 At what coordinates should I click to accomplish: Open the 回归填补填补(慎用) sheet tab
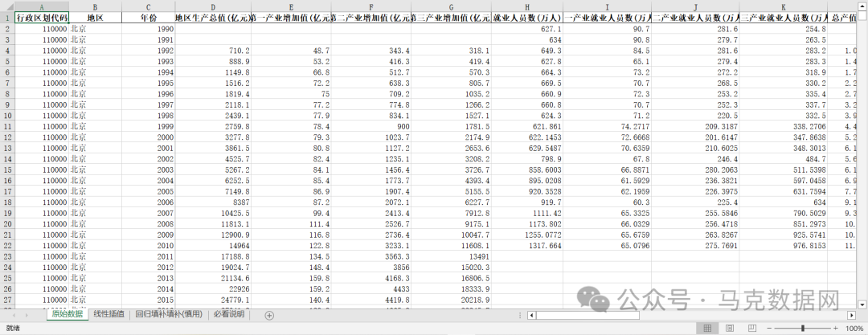click(169, 314)
